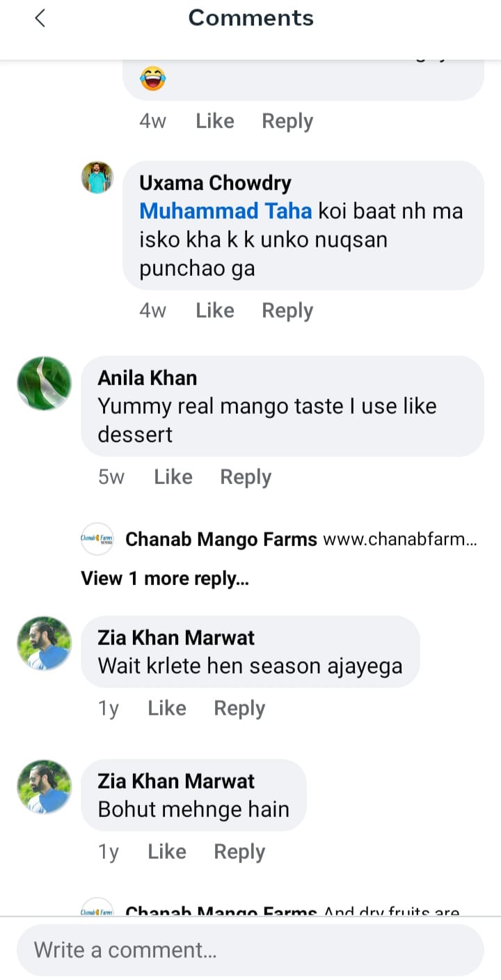This screenshot has width=501, height=980.
Task: Like Uxama Chowdry's comment
Action: (214, 311)
